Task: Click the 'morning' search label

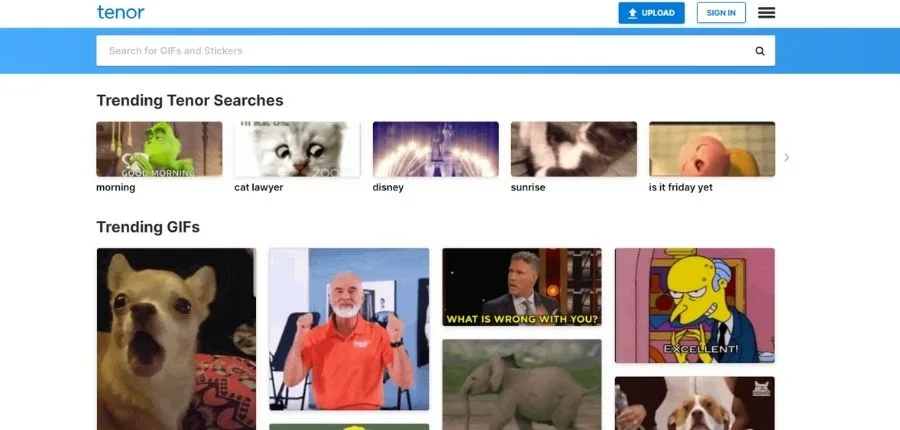Action: click(x=116, y=187)
